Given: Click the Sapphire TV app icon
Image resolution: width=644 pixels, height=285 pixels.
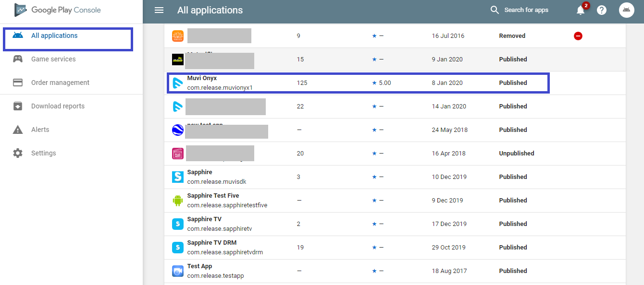Looking at the screenshot, I should [x=178, y=224].
